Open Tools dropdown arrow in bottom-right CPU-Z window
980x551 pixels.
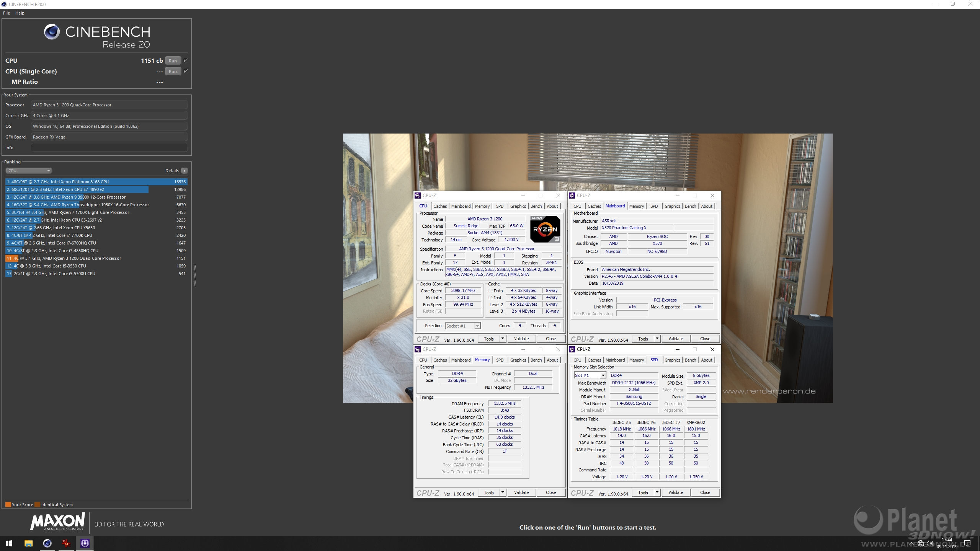click(x=657, y=492)
